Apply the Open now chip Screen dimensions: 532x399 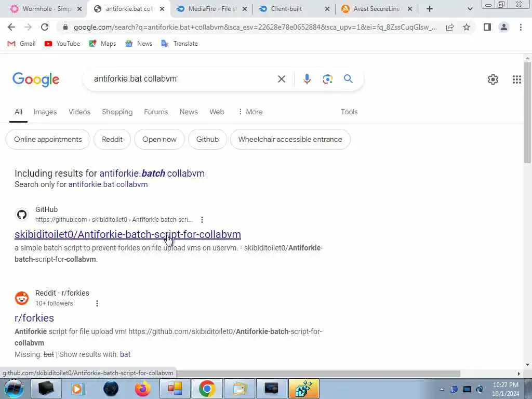(x=159, y=139)
